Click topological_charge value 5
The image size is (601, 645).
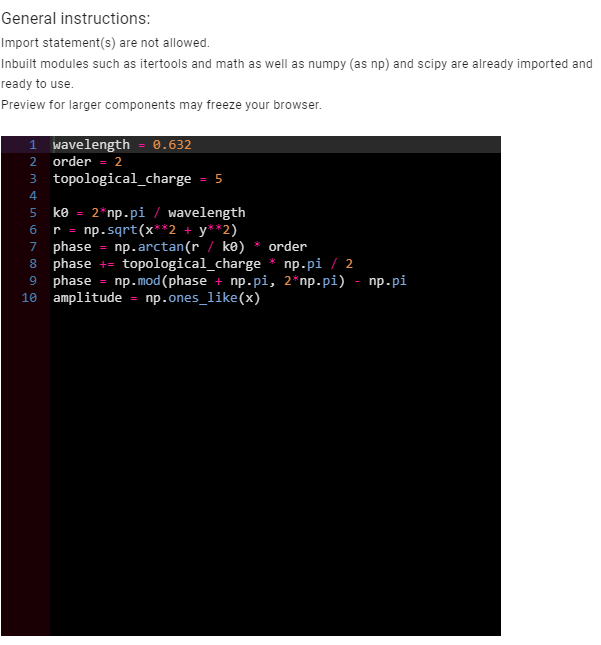[218, 179]
